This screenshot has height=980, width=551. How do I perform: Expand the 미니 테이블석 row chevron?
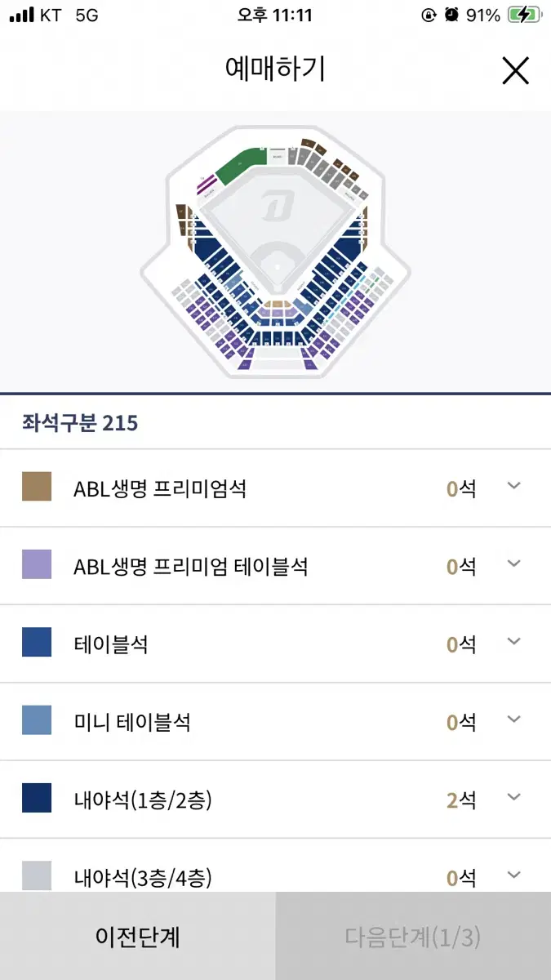[x=513, y=719]
